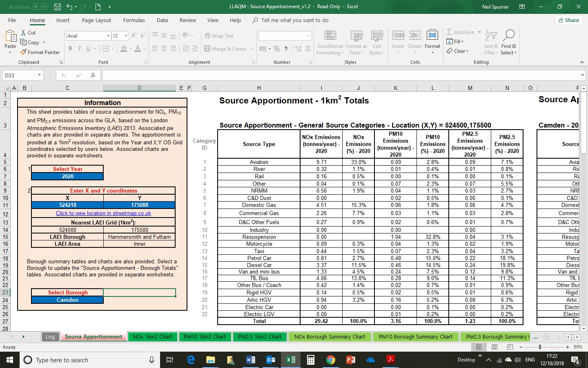The height and width of the screenshot is (368, 588).
Task: Switch to Normal view in status bar
Action: point(479,347)
